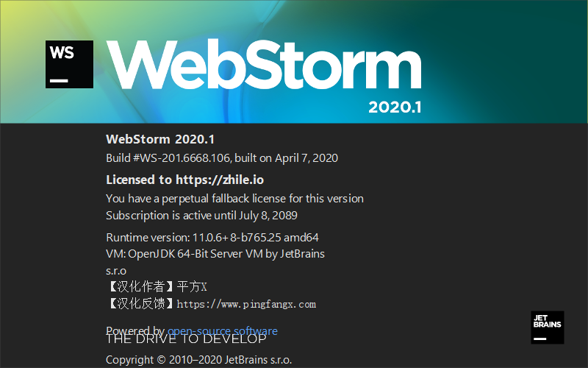Click the WebStorm 2020.1 heading text
The width and height of the screenshot is (588, 368).
pyautogui.click(x=160, y=139)
